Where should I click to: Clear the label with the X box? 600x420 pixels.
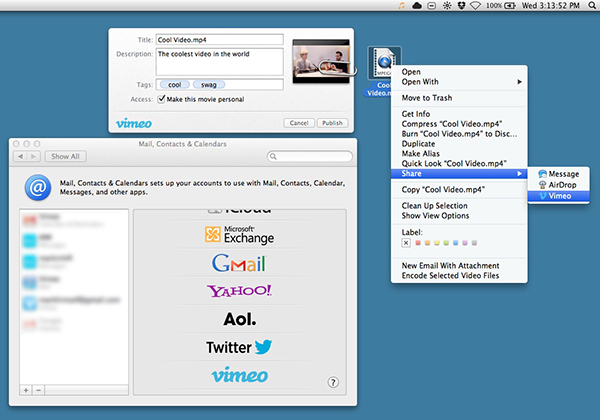point(406,243)
